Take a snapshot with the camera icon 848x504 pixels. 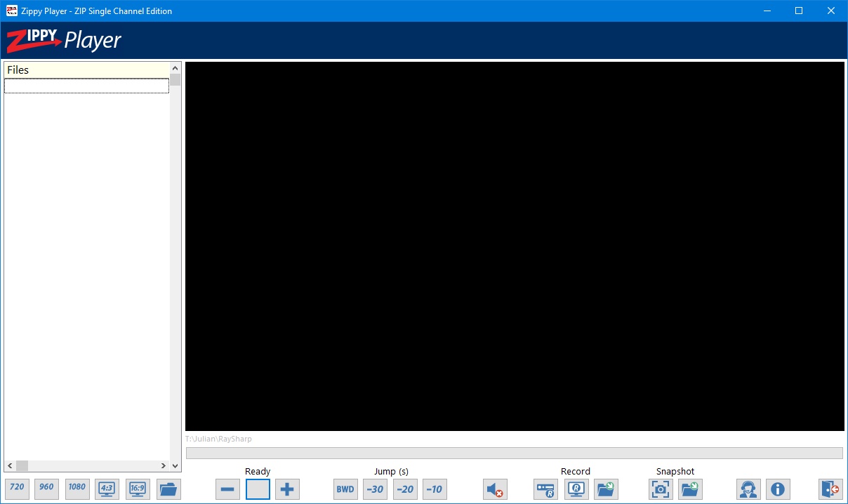coord(660,489)
